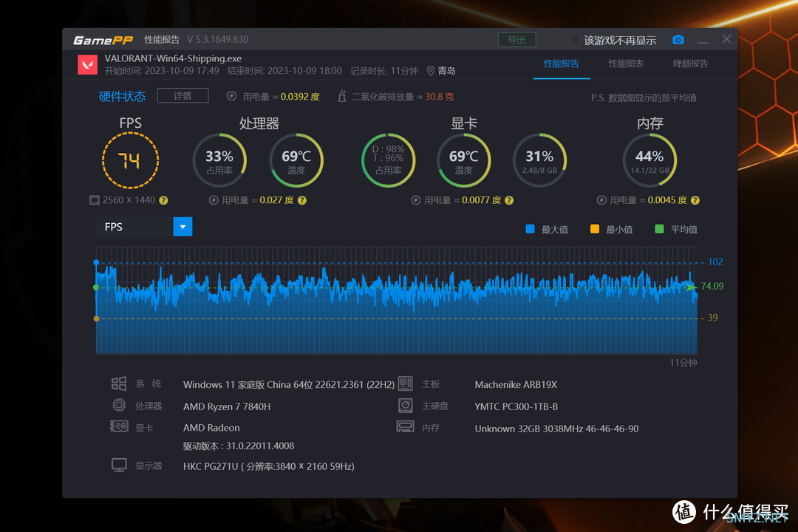
Task: Open help icon next to memory 0.0045 度
Action: click(x=695, y=200)
